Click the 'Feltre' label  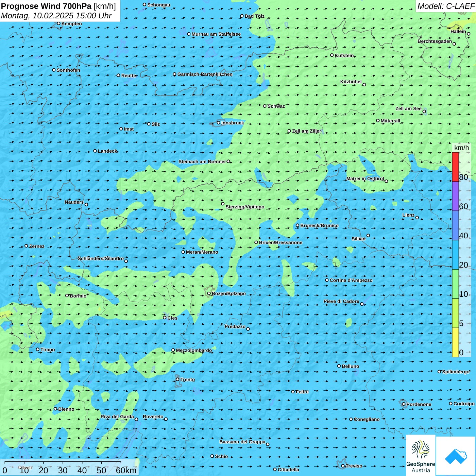pos(302,392)
